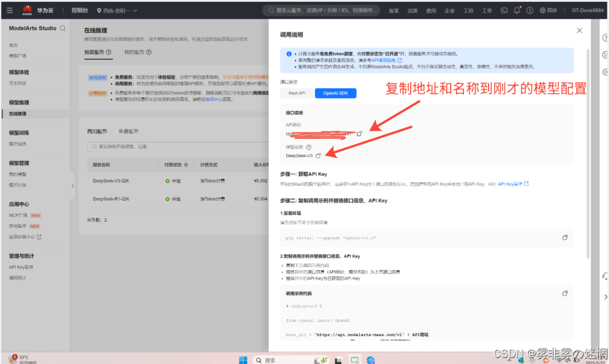Open 模型广场 in the sidebar

18,56
